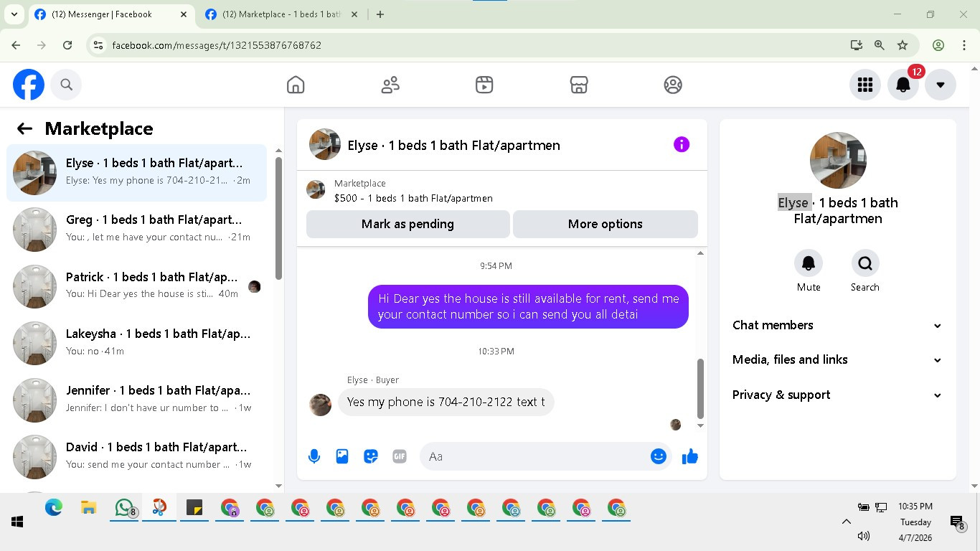Click the message text field Aa
Image resolution: width=980 pixels, height=551 pixels.
tap(534, 456)
